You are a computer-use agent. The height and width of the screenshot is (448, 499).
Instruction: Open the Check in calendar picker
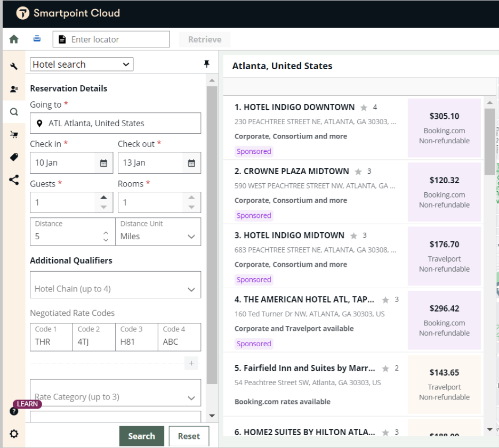click(x=104, y=163)
